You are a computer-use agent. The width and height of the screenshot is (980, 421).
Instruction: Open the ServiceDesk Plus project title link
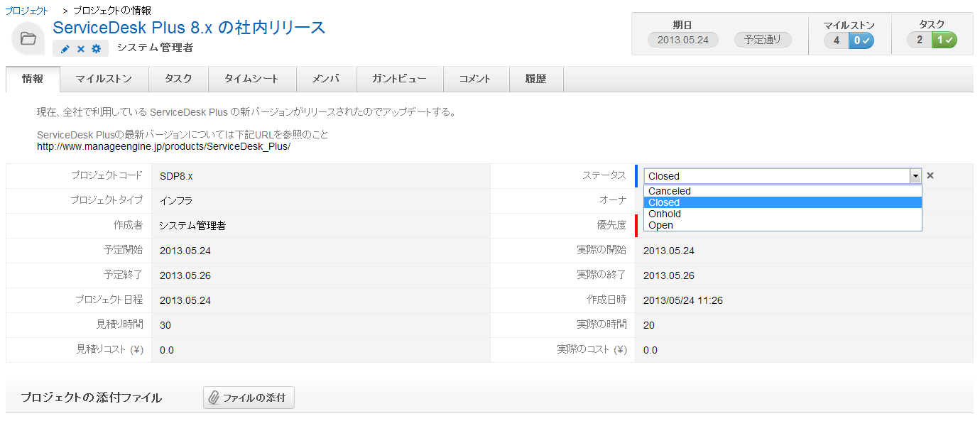click(x=189, y=28)
